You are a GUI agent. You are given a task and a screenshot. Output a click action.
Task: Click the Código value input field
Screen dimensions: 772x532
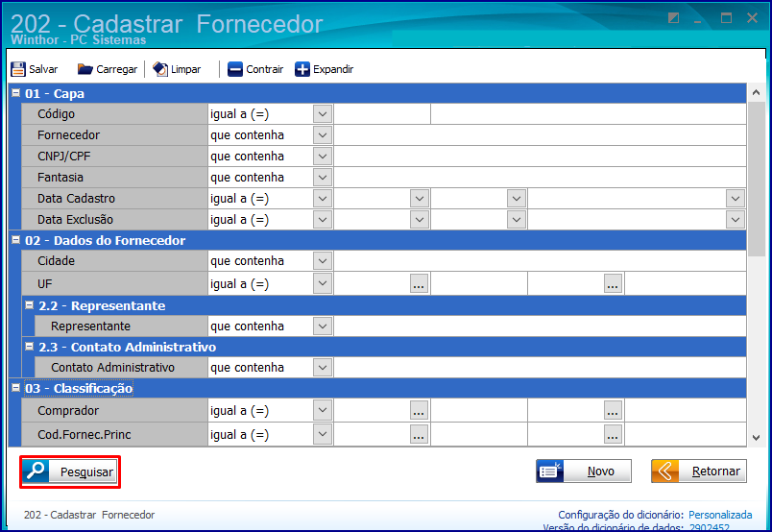(x=382, y=114)
